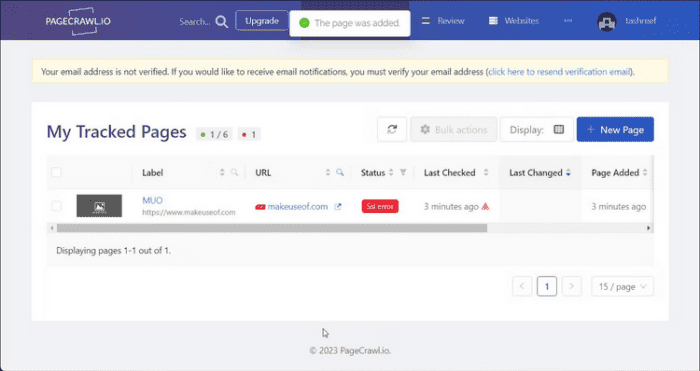Click the warning icon next to Last Checked time
This screenshot has width=700, height=371.
tap(486, 206)
